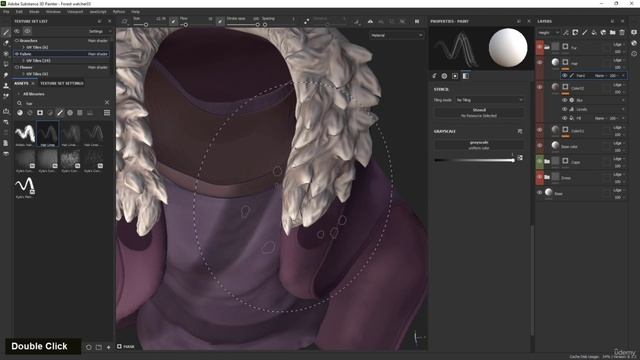Open the Layers channel Height dropdown
This screenshot has height=360, width=640.
(549, 33)
